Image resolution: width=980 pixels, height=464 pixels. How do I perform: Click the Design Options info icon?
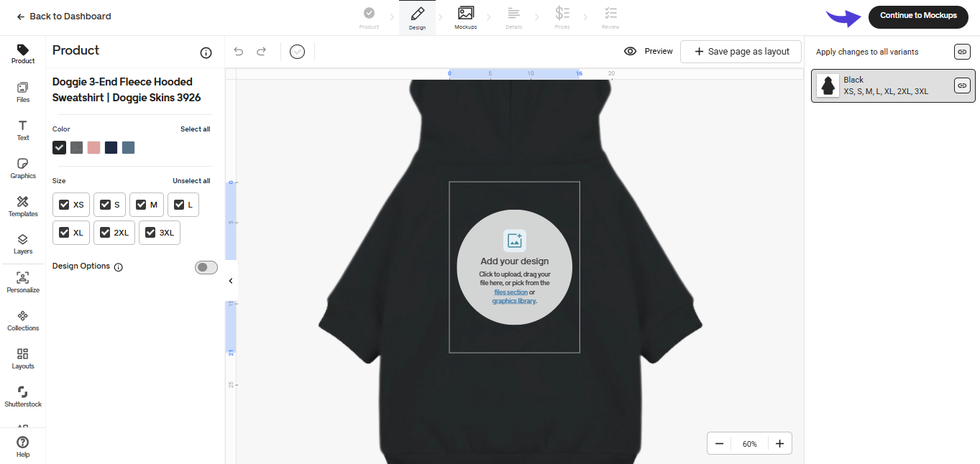[x=119, y=267]
